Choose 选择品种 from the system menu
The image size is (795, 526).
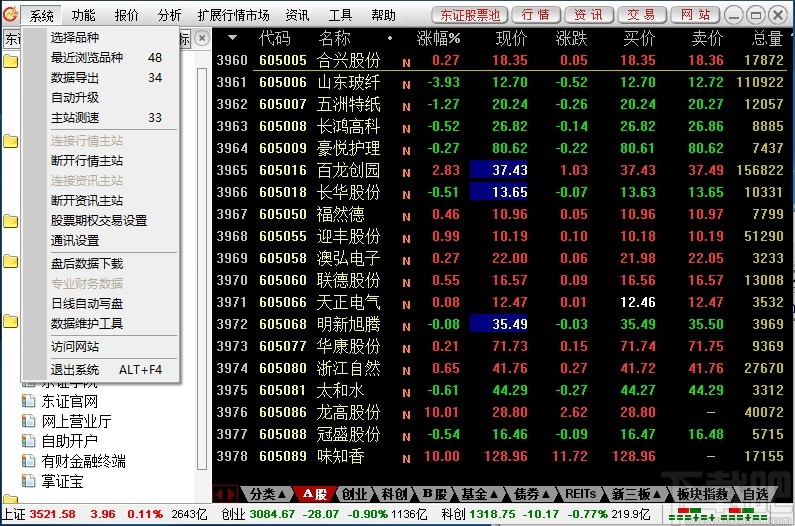coord(100,38)
